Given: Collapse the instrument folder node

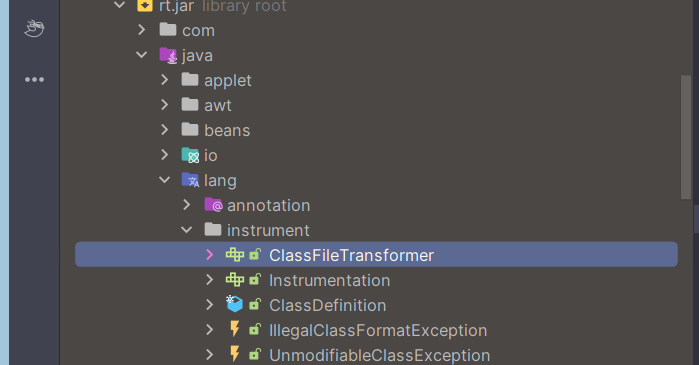Looking at the screenshot, I should (187, 230).
